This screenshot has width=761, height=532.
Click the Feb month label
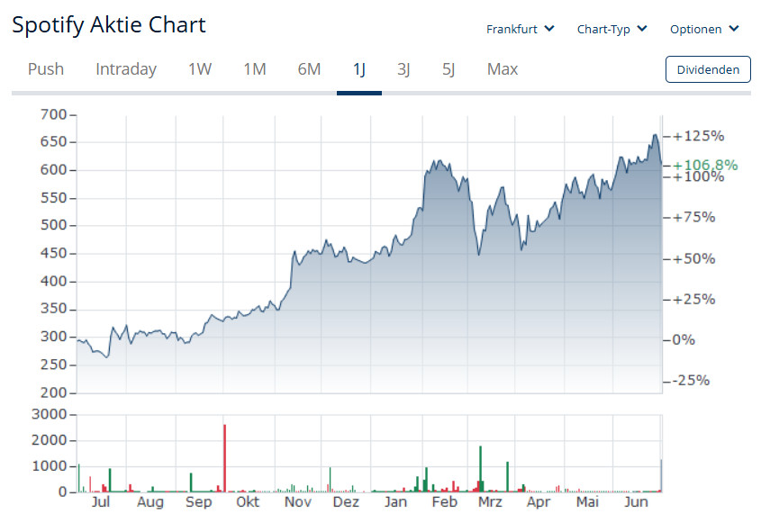click(445, 502)
